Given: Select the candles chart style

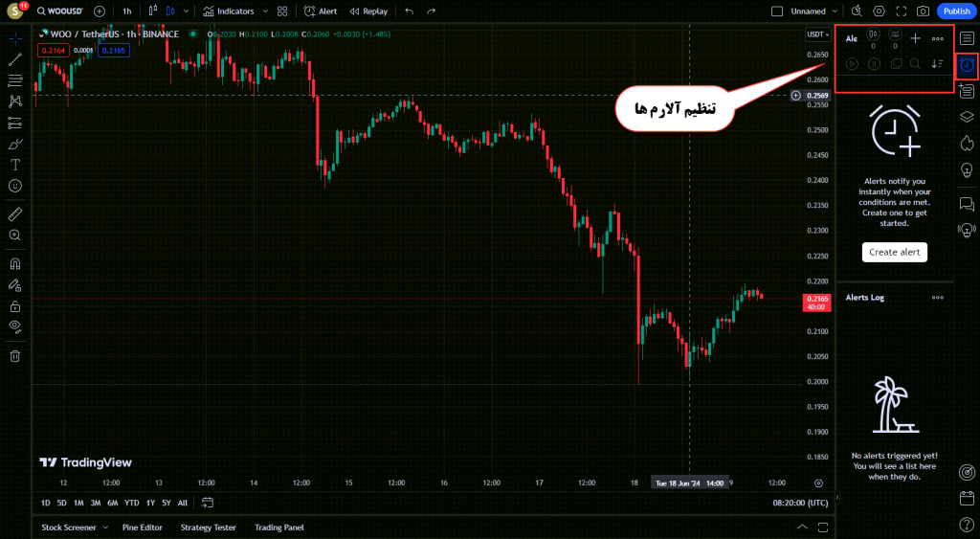Looking at the screenshot, I should coord(170,11).
